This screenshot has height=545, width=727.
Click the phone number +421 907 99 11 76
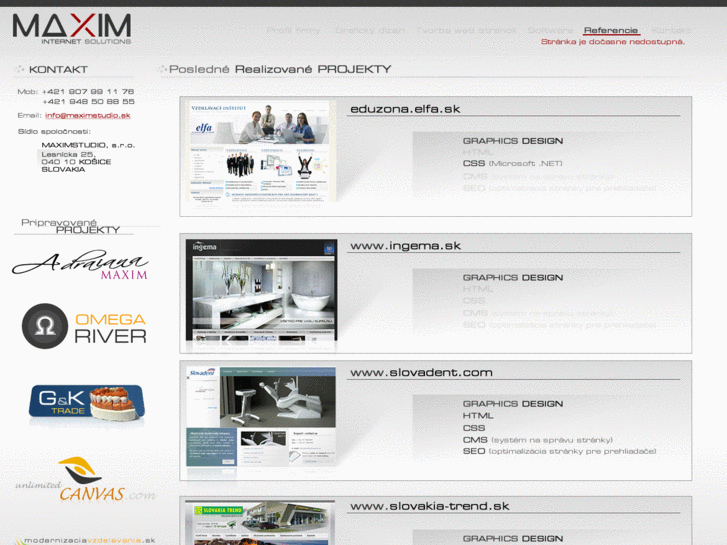click(x=88, y=92)
